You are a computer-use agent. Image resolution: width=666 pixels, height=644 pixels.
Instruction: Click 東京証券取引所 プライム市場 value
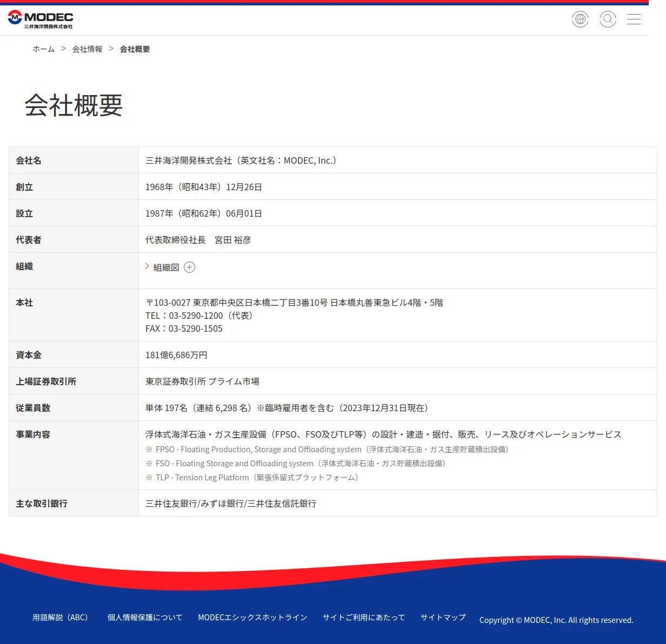pyautogui.click(x=202, y=381)
